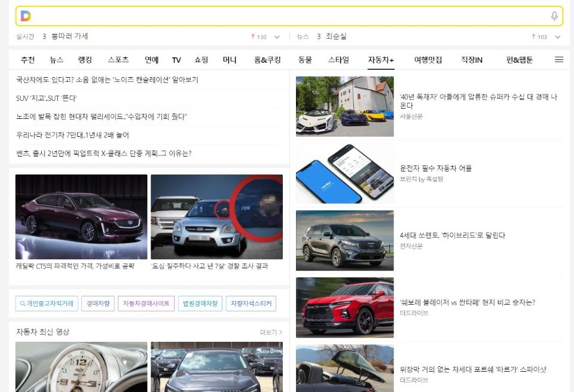The image size is (574, 392).
Task: Switch to 홈&쿠킹 tab
Action: [267, 60]
